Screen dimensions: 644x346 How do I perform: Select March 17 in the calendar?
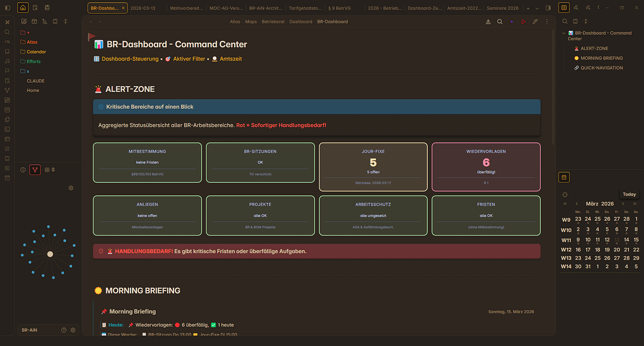pyautogui.click(x=588, y=249)
